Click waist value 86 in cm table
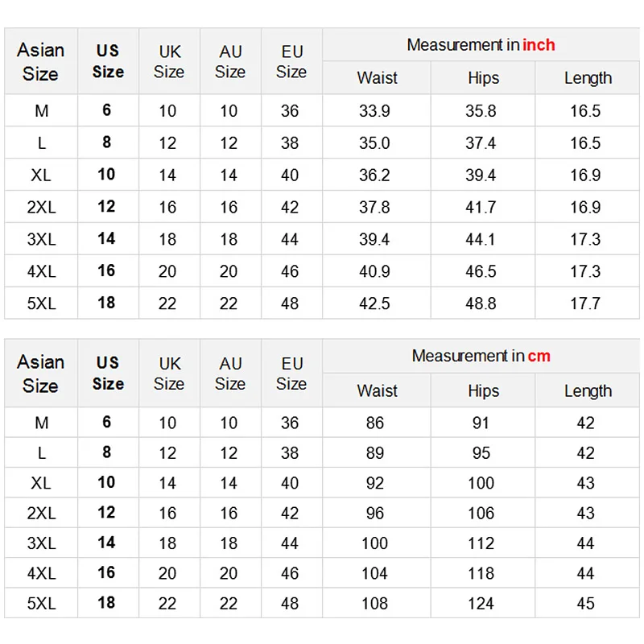This screenshot has height=644, width=644. [x=374, y=423]
